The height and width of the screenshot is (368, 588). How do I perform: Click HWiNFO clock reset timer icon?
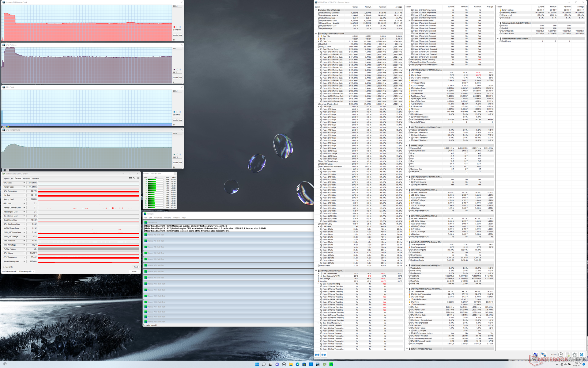click(x=560, y=355)
